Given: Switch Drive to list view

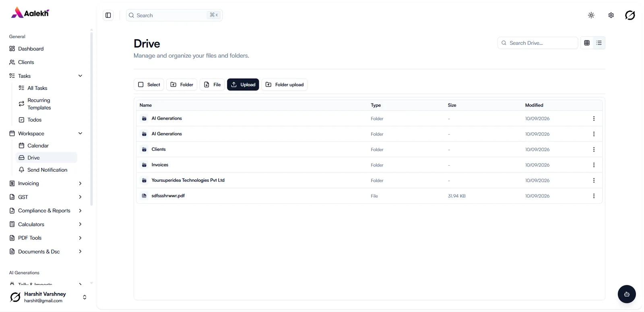Looking at the screenshot, I should tap(599, 43).
